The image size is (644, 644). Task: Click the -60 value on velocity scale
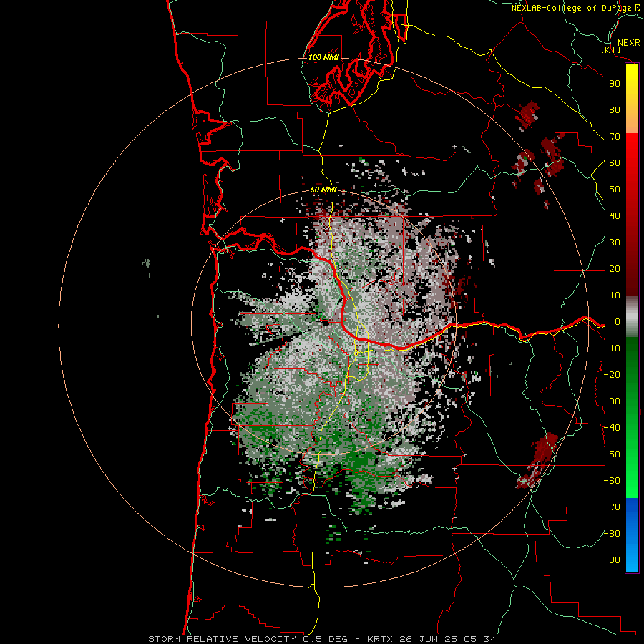(612, 481)
